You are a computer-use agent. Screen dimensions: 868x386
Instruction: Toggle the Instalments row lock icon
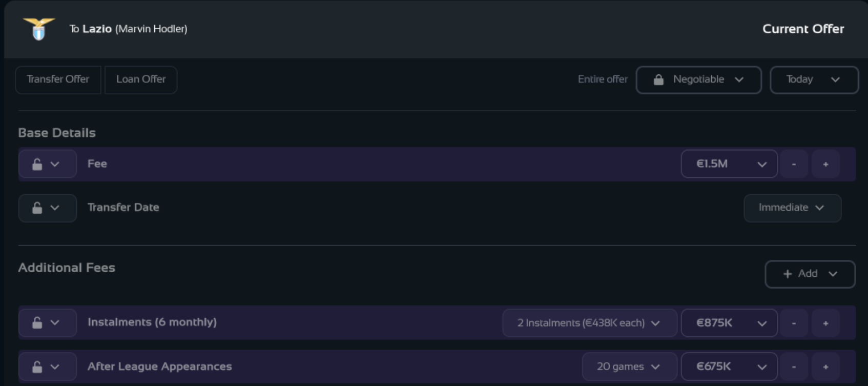click(37, 322)
